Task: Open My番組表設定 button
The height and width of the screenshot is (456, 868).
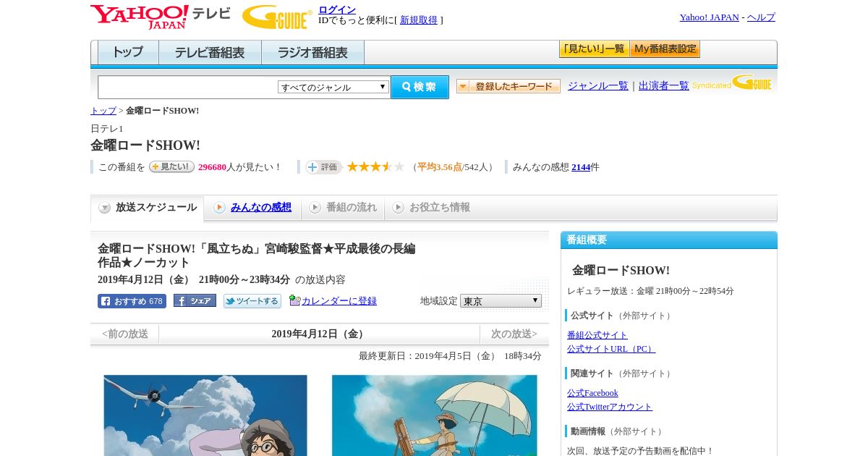Action: pyautogui.click(x=665, y=49)
